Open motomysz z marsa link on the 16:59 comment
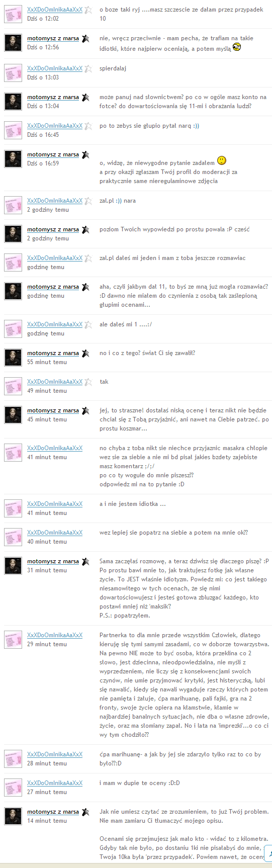This screenshot has height=868, width=272. (x=53, y=154)
